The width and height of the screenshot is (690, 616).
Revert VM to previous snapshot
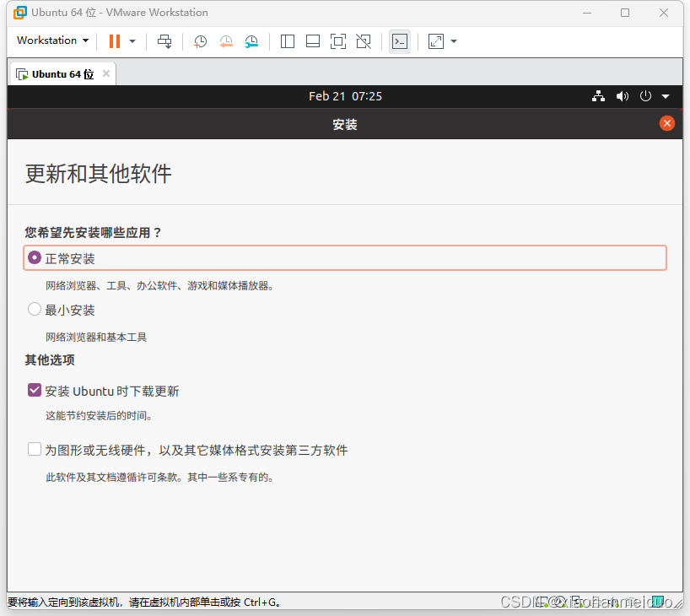[226, 41]
